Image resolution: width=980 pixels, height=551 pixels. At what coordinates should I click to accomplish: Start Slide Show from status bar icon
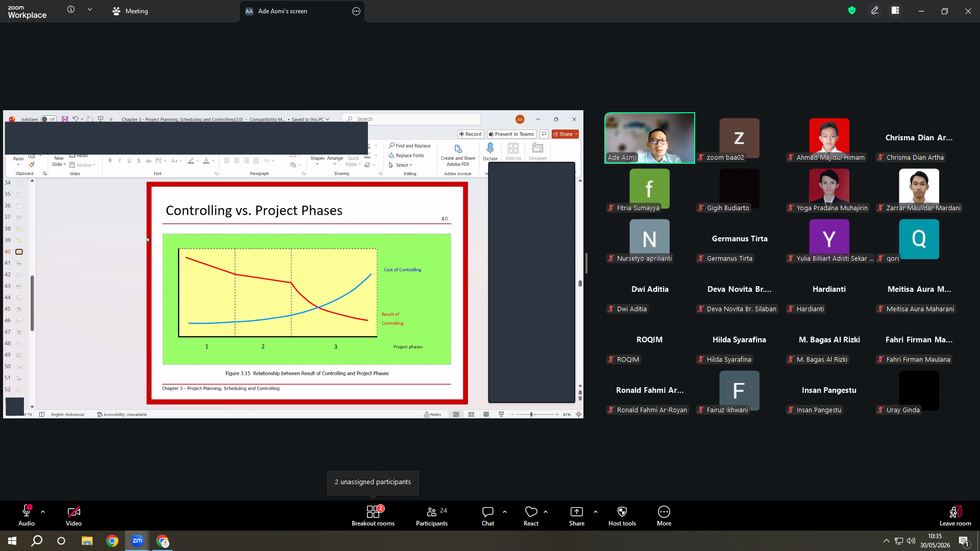click(501, 414)
